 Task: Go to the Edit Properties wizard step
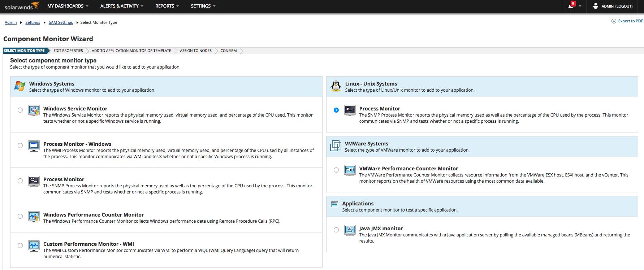[x=68, y=51]
